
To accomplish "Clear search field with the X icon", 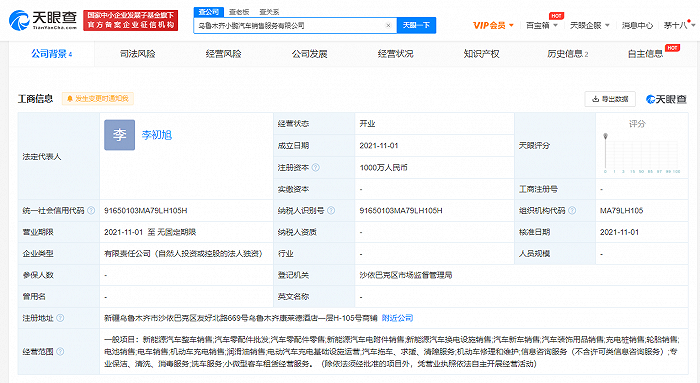I will click(388, 25).
